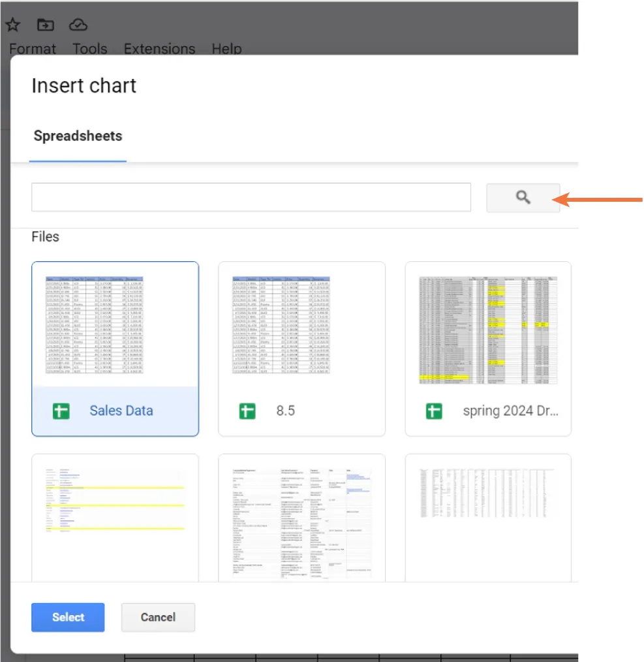Click the Sheets icon beside the 8.5 file
644x662 pixels.
tap(247, 411)
